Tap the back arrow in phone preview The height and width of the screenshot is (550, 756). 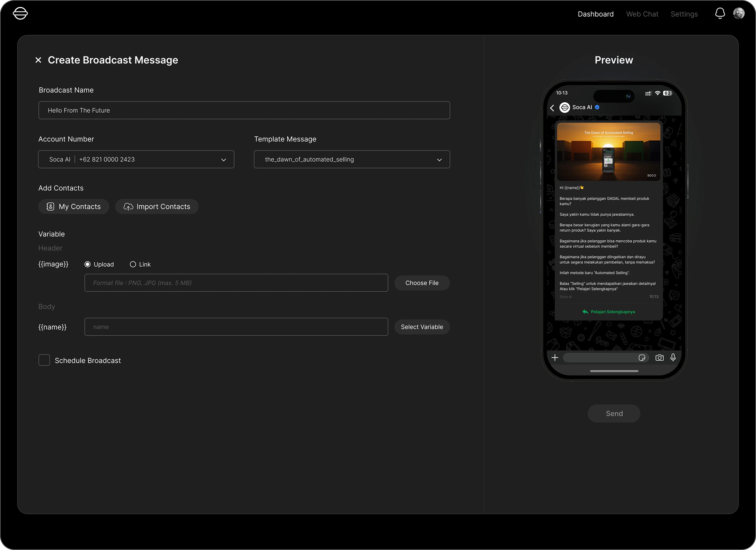tap(552, 108)
